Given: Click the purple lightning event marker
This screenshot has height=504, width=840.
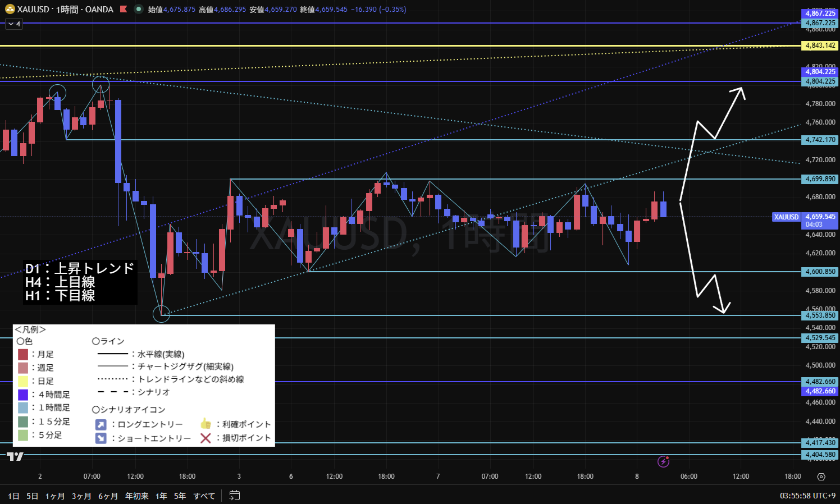Looking at the screenshot, I should tap(664, 461).
